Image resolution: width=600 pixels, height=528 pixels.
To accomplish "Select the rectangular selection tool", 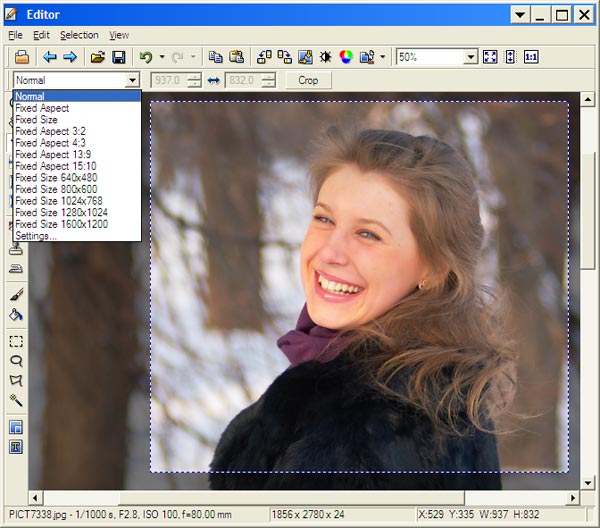I will [16, 341].
